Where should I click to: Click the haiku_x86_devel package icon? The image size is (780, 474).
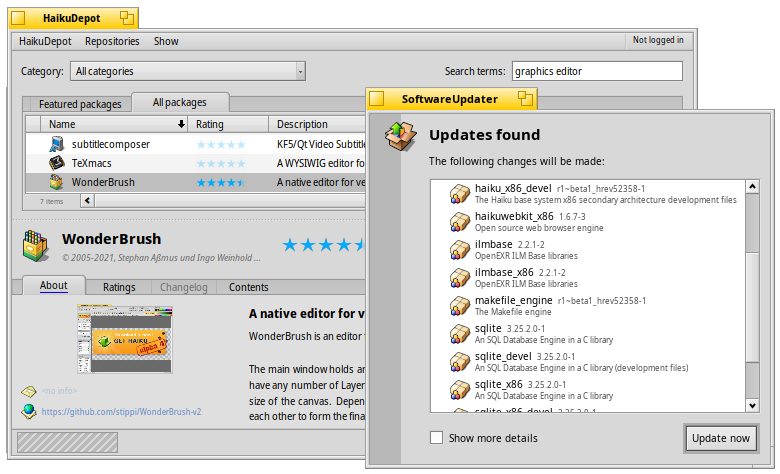click(460, 193)
